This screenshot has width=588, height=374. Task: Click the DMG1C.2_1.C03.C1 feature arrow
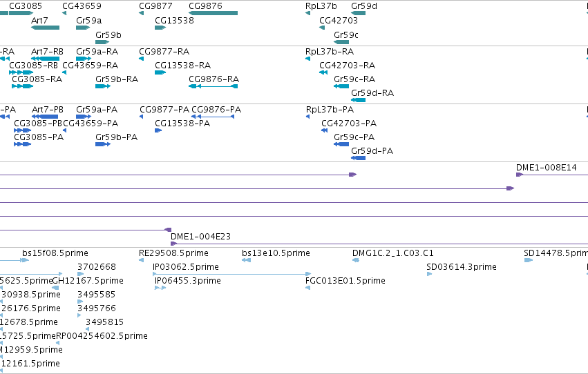pyautogui.click(x=356, y=260)
